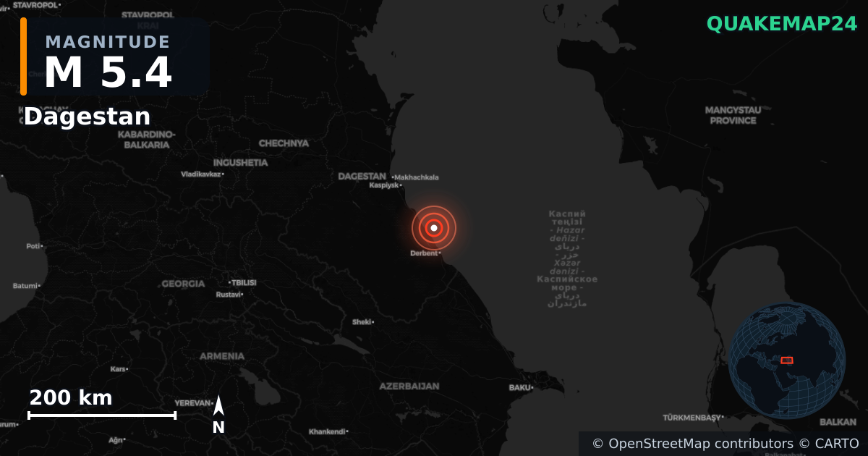Screen dimensions: 868x456
Task: Click the 'MANGYSTAU PROVINCE' label
Action: tap(733, 115)
